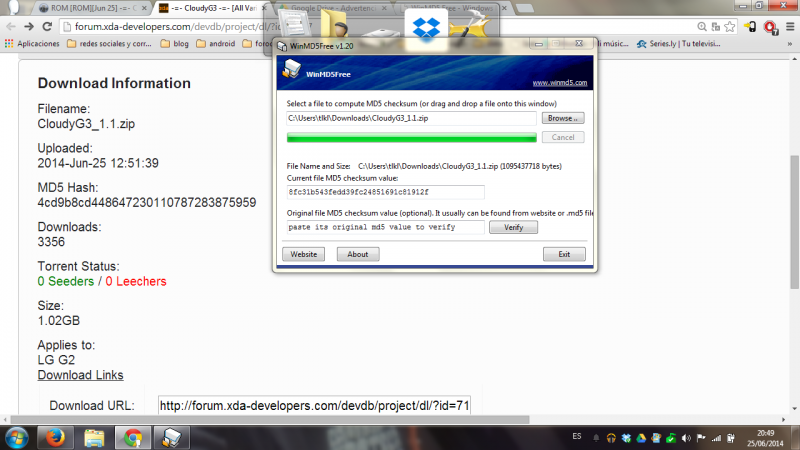Open Windows Explorer from the taskbar

pos(94,437)
